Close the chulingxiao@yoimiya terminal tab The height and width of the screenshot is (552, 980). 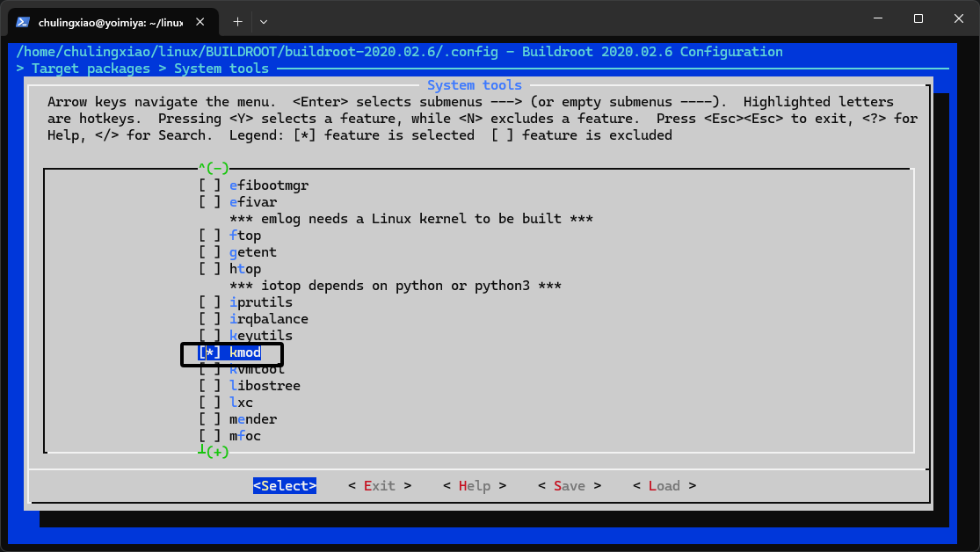click(x=200, y=22)
